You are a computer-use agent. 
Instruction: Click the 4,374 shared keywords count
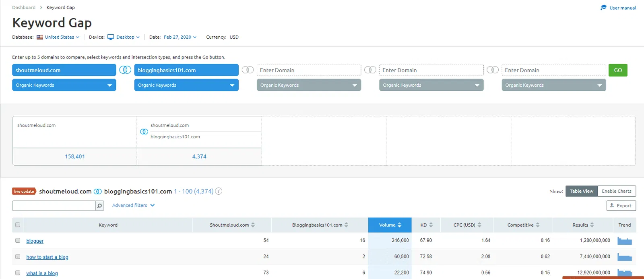tap(199, 156)
